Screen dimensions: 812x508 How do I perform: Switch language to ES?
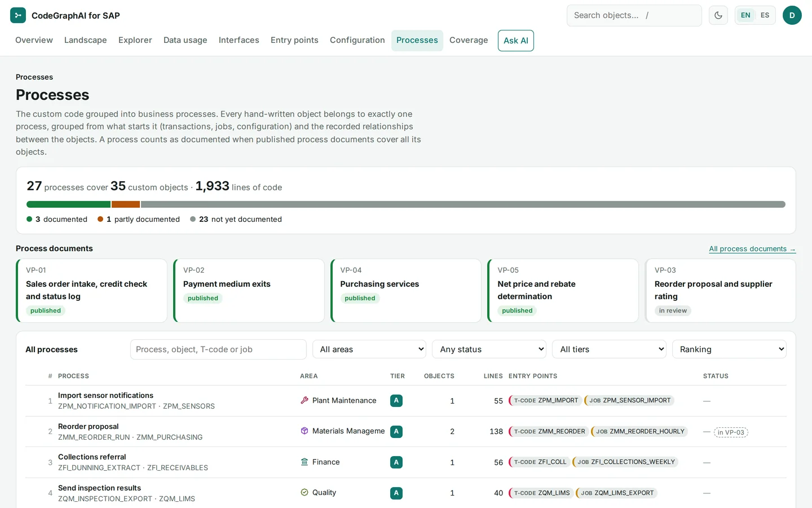coord(765,15)
